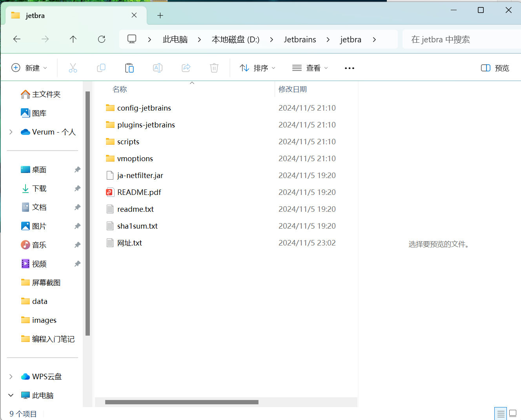Click jetbra breadcrumb segment
The image size is (521, 420).
coord(351,40)
